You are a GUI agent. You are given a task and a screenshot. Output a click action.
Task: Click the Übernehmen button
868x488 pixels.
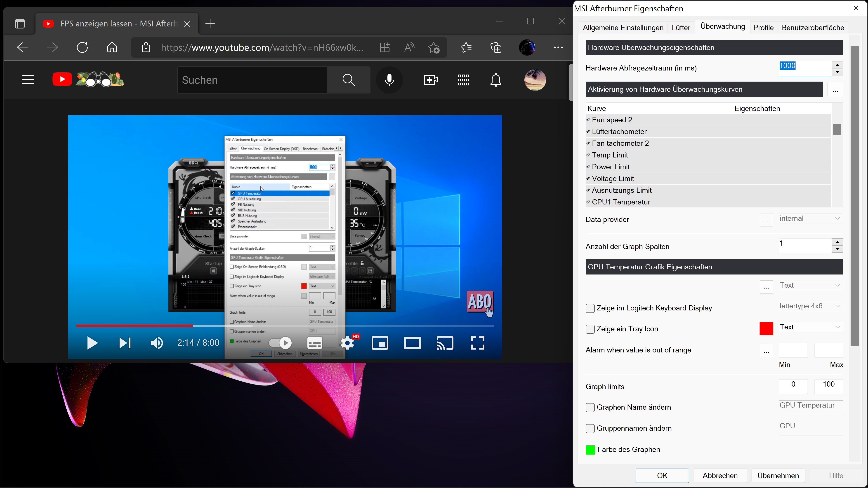pyautogui.click(x=778, y=476)
